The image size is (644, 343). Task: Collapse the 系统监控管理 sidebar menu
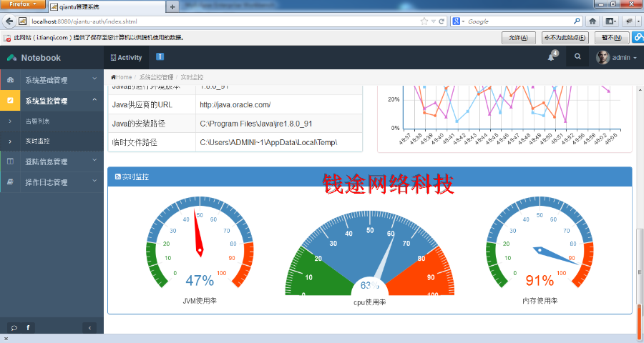pos(52,101)
